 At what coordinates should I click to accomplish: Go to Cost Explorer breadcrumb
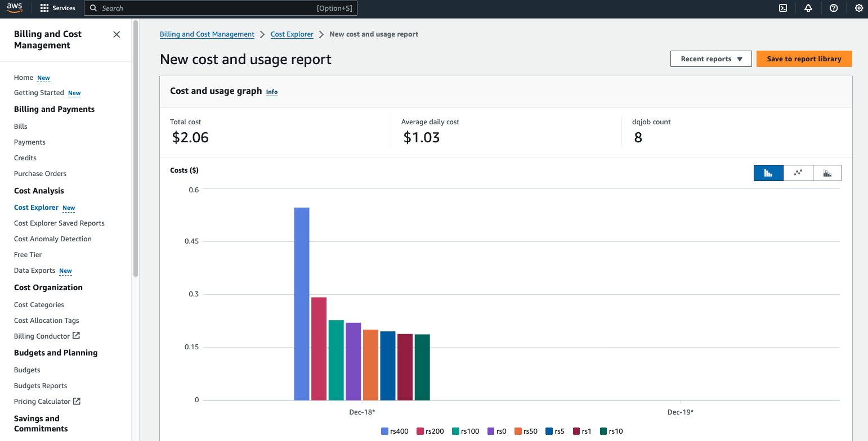pyautogui.click(x=292, y=34)
